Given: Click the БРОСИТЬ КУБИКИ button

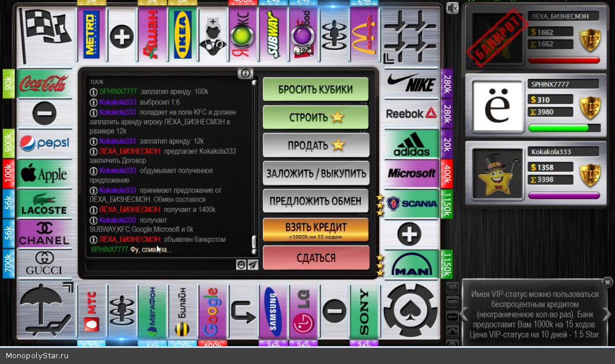Looking at the screenshot, I should coord(316,89).
